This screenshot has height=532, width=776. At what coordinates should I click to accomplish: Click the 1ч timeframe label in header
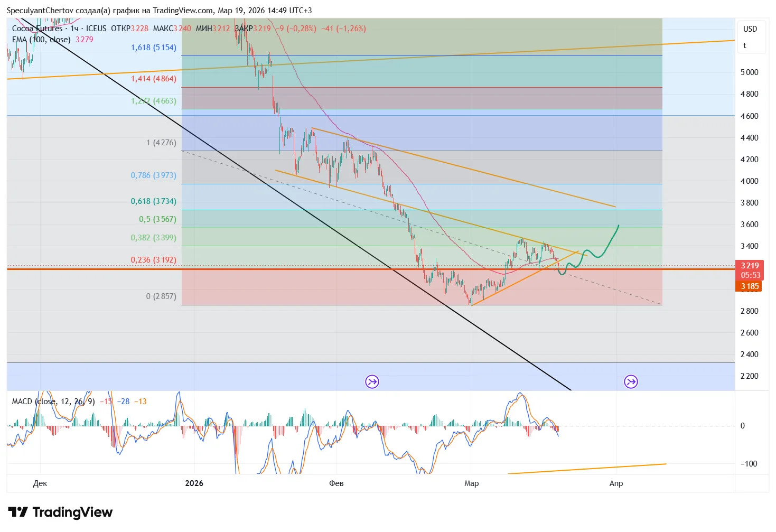coord(74,29)
